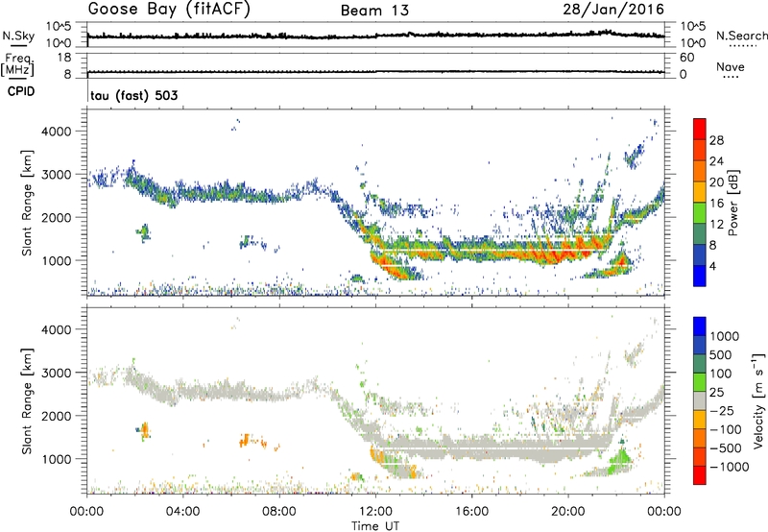The height and width of the screenshot is (532, 768).
Task: Click the power panel's "Slant Range [km]" label
Action: 27,203
